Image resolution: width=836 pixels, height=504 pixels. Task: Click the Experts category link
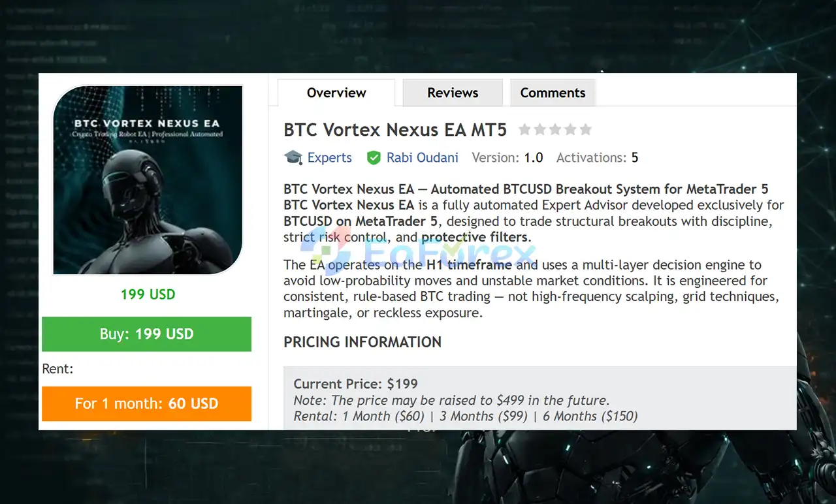click(329, 157)
